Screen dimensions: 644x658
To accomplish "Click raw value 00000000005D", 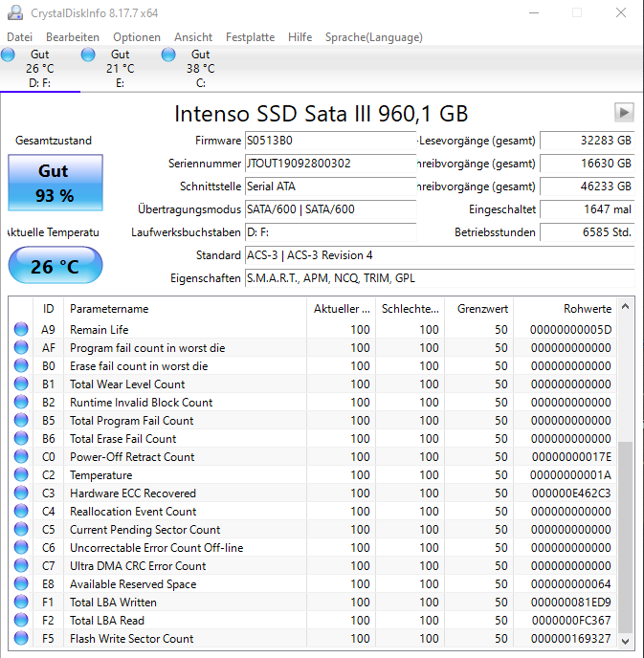I will pos(570,329).
